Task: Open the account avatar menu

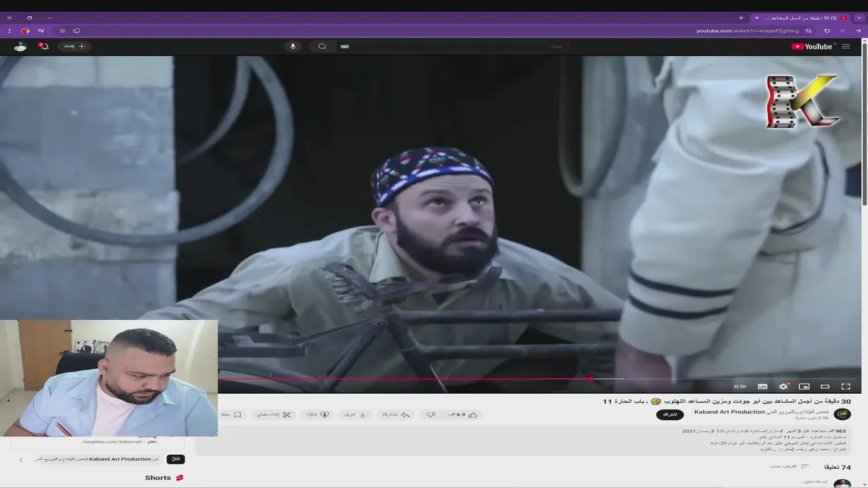Action: pos(20,46)
